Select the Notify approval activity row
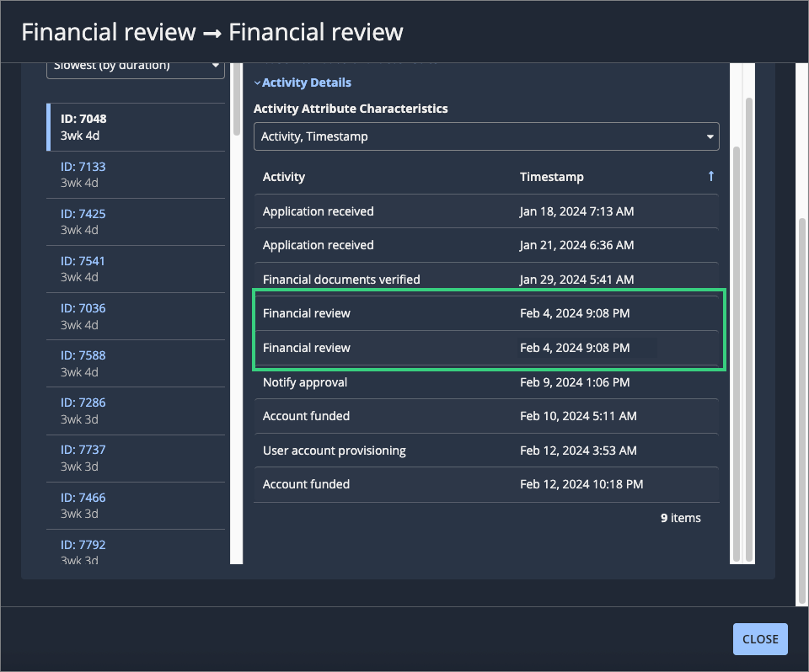The image size is (809, 672). click(486, 384)
